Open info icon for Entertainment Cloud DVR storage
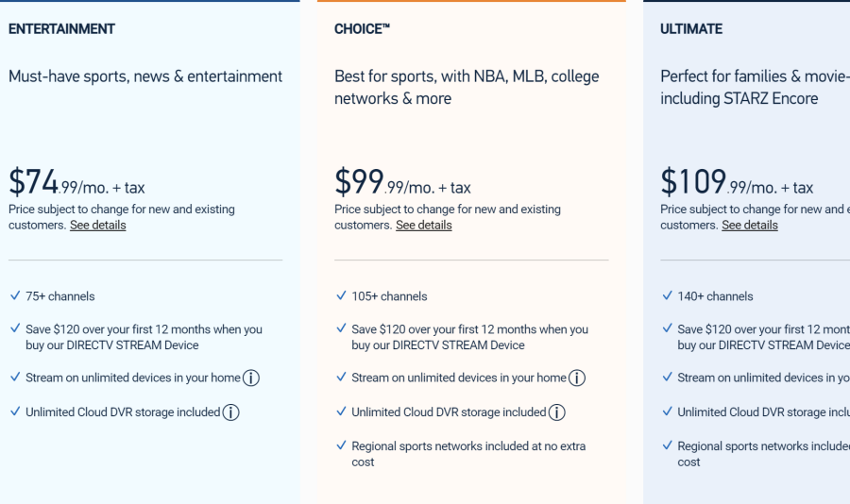The image size is (850, 504). (231, 412)
